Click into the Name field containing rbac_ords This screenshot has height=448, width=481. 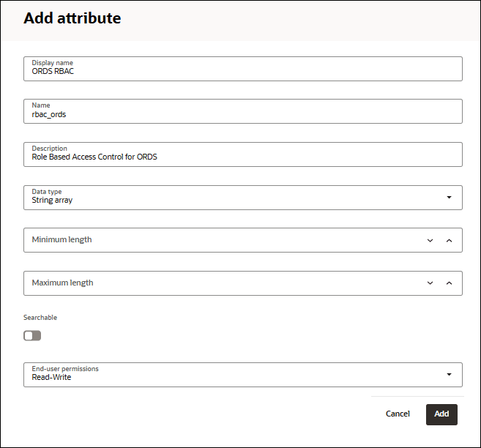pyautogui.click(x=242, y=114)
